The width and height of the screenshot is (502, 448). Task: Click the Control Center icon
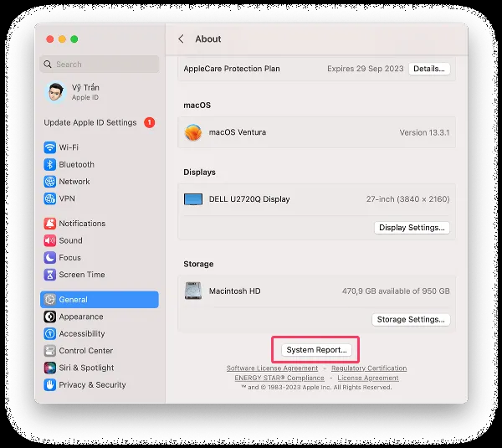click(x=49, y=351)
